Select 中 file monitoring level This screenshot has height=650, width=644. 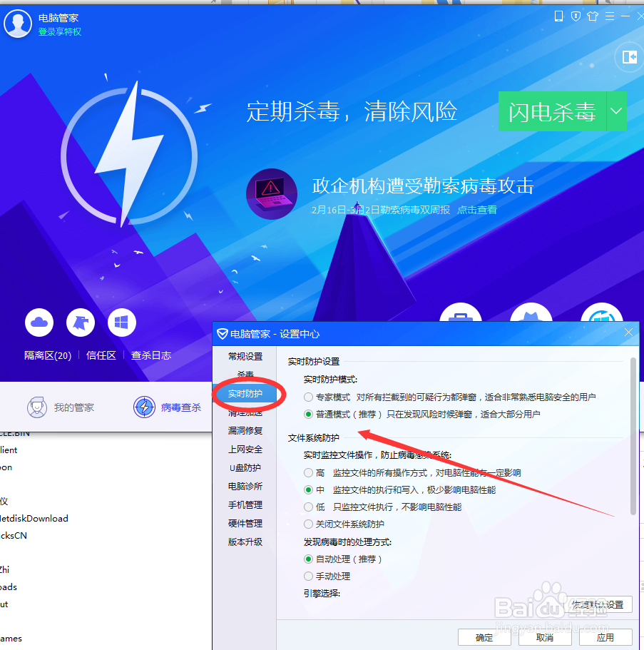coord(308,490)
